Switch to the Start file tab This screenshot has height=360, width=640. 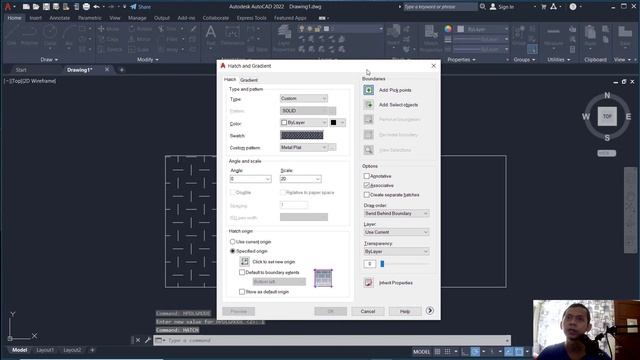21,70
